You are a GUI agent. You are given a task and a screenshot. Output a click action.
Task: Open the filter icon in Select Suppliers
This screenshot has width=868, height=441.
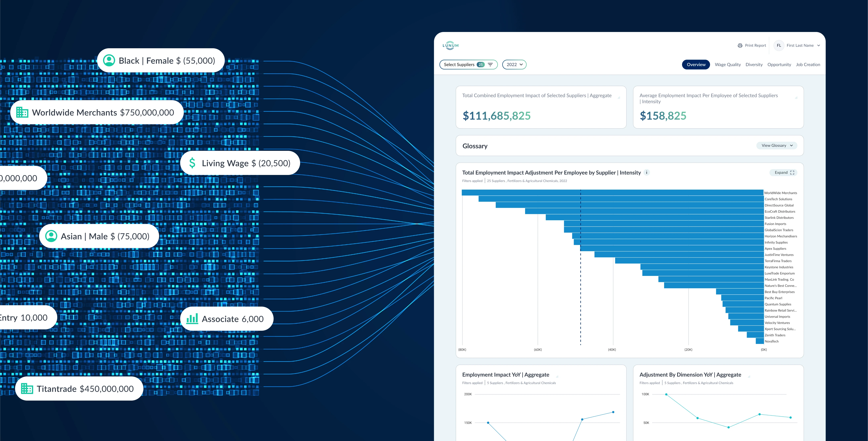click(490, 64)
